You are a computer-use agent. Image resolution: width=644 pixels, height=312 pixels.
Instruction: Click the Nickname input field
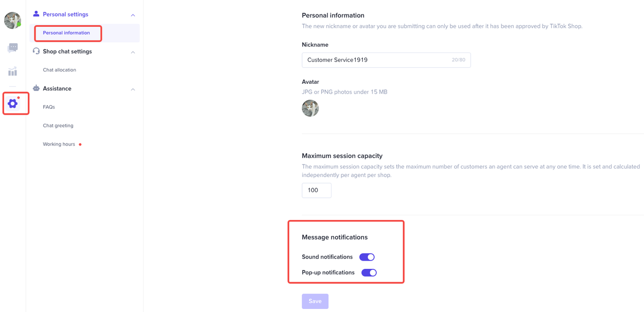(376, 60)
